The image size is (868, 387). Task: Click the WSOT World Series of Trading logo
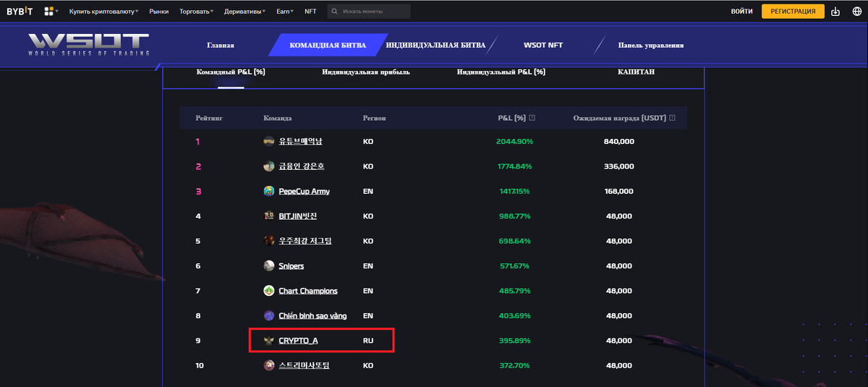pyautogui.click(x=89, y=45)
